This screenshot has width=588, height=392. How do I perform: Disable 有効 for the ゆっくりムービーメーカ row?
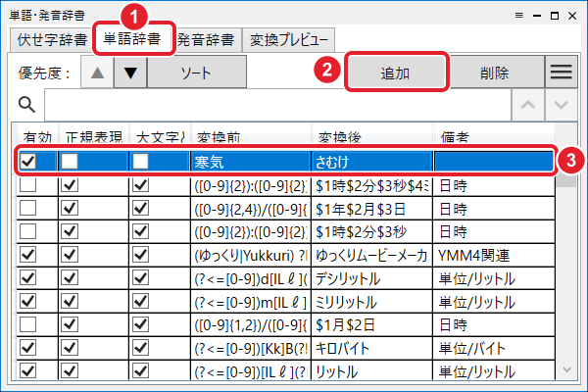pyautogui.click(x=28, y=255)
